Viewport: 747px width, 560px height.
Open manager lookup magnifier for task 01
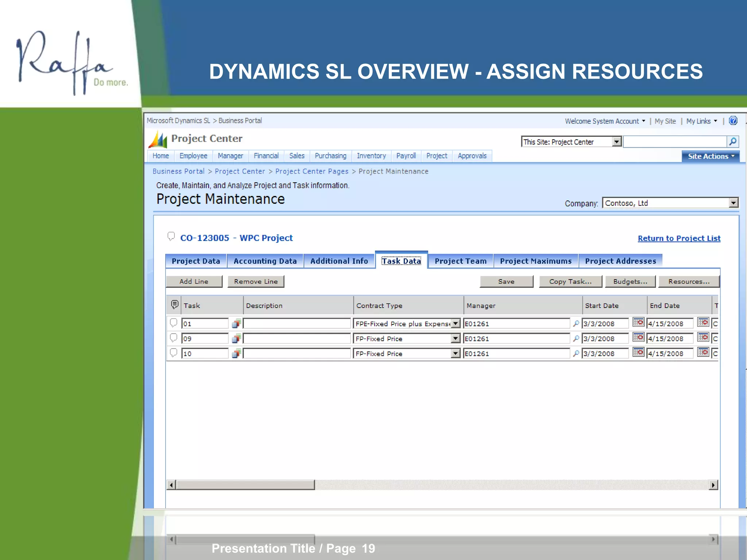click(x=576, y=323)
